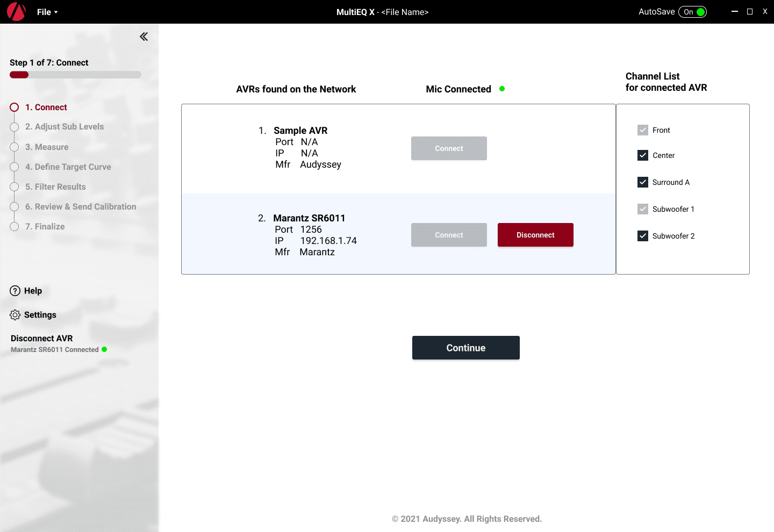The width and height of the screenshot is (774, 532).
Task: Click the Front channel label
Action: click(661, 130)
